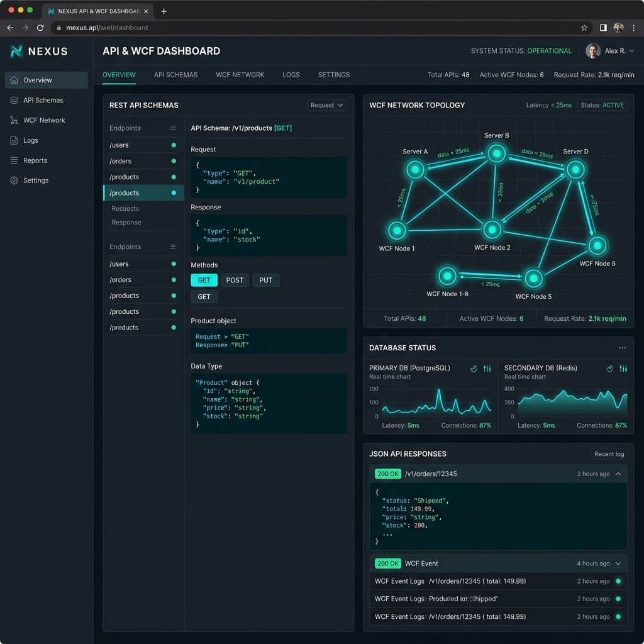Select the PUT method button
The image size is (644, 644).
tap(266, 280)
